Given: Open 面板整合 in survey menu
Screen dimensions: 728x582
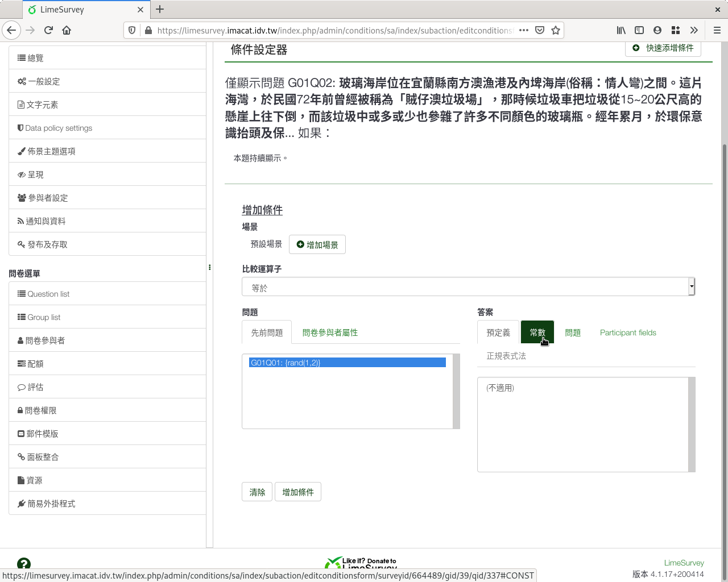Looking at the screenshot, I should click(107, 457).
